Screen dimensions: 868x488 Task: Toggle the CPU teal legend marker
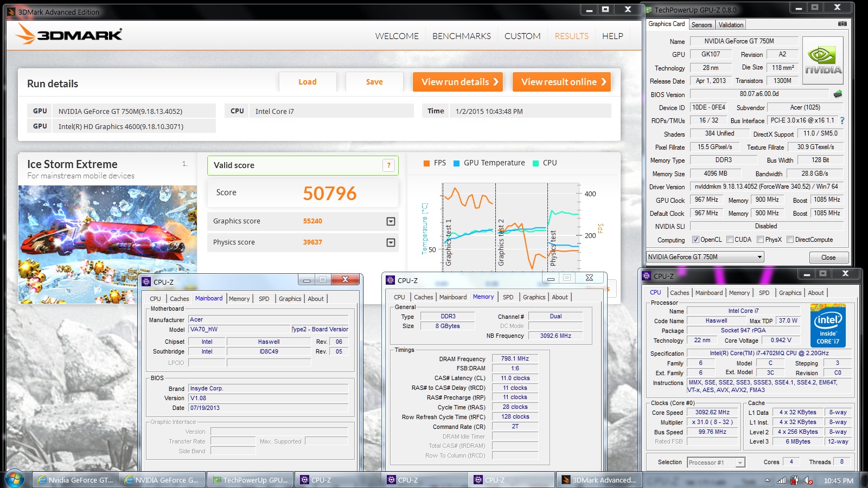coord(535,163)
